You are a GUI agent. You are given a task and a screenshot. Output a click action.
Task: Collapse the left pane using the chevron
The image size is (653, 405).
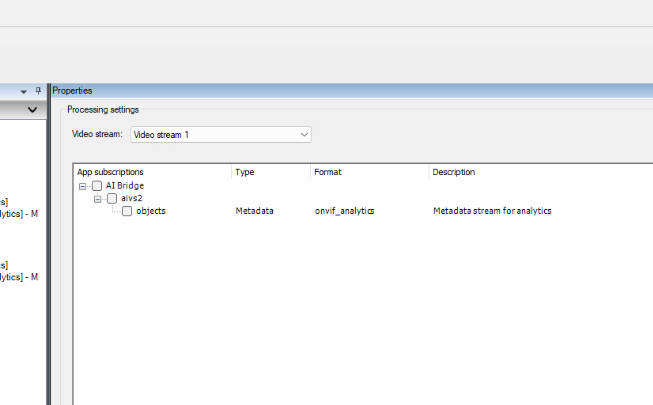coord(32,109)
